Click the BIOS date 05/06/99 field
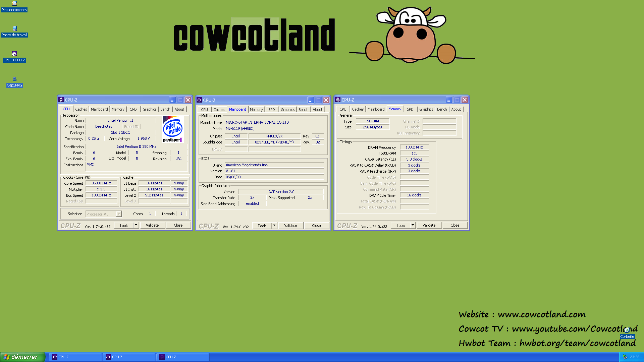This screenshot has height=362, width=644. (x=274, y=177)
